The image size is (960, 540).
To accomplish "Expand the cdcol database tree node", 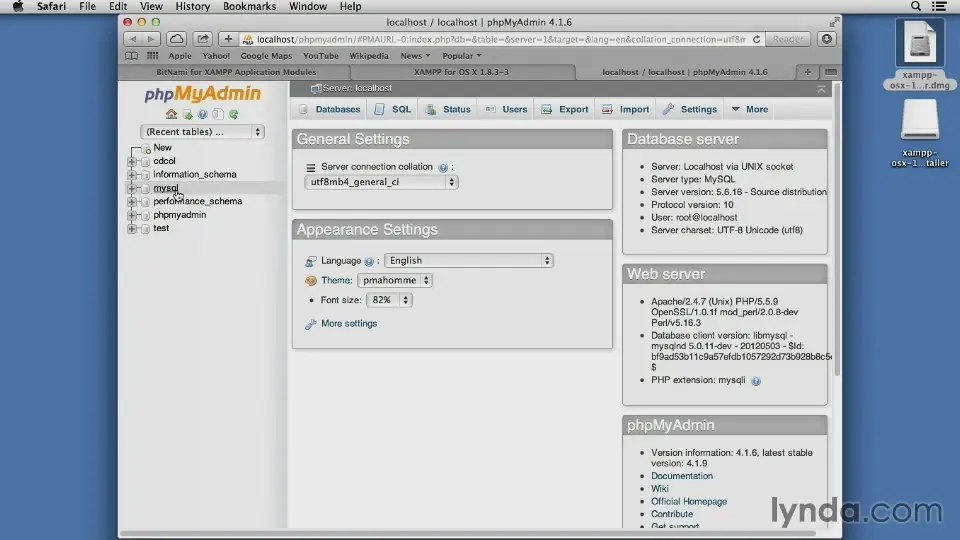I will pos(132,162).
